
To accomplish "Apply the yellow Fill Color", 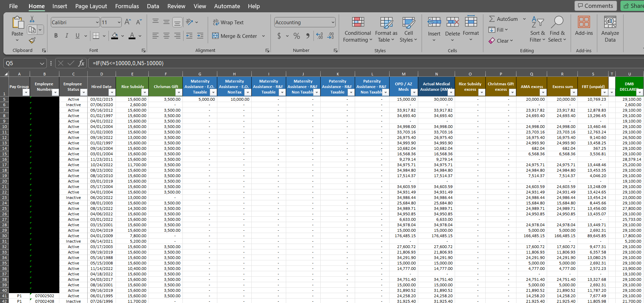I will tap(115, 36).
